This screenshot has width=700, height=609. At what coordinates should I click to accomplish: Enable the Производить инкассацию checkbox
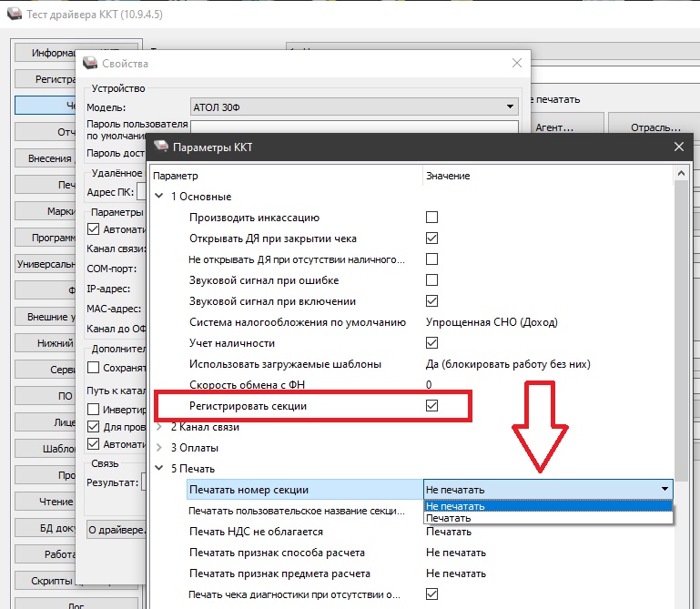click(x=432, y=218)
